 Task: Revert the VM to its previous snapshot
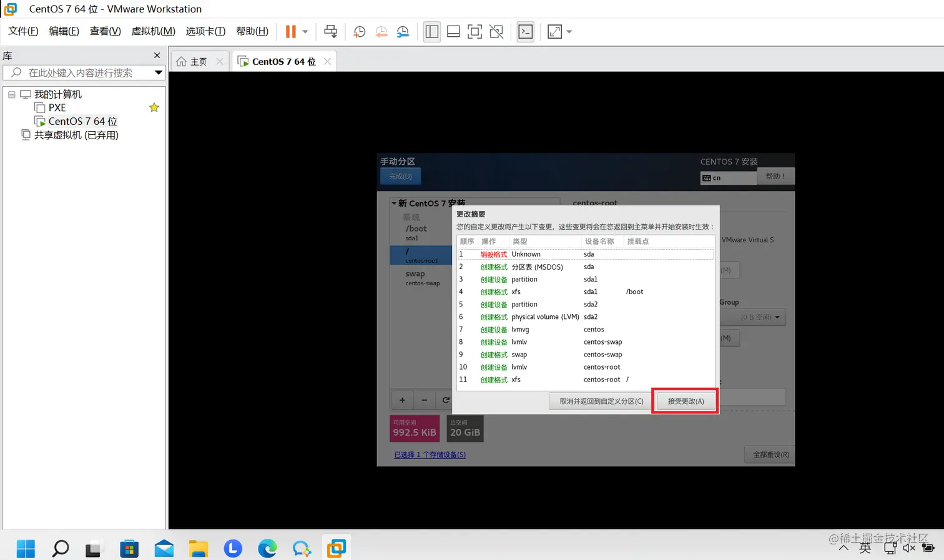(381, 31)
